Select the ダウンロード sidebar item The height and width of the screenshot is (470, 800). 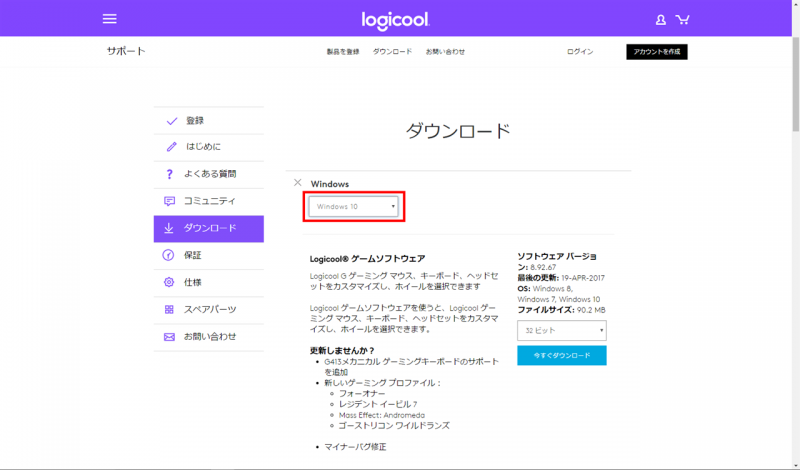(209, 229)
